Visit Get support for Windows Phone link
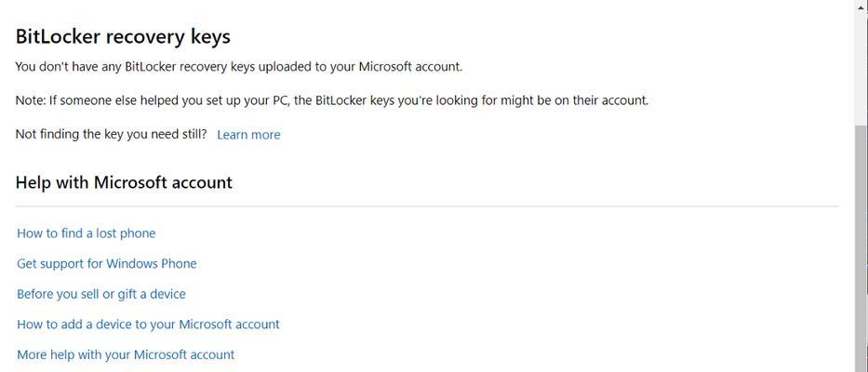Image resolution: width=868 pixels, height=372 pixels. click(107, 263)
